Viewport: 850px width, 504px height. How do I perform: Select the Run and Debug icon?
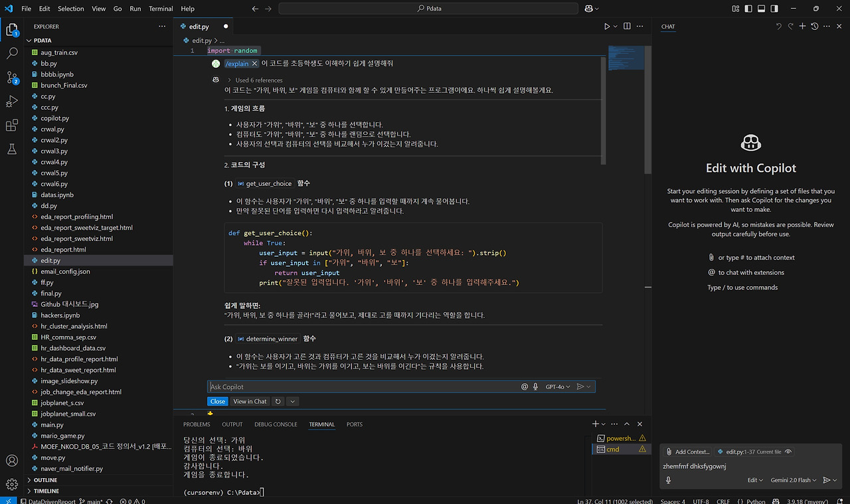tap(11, 102)
